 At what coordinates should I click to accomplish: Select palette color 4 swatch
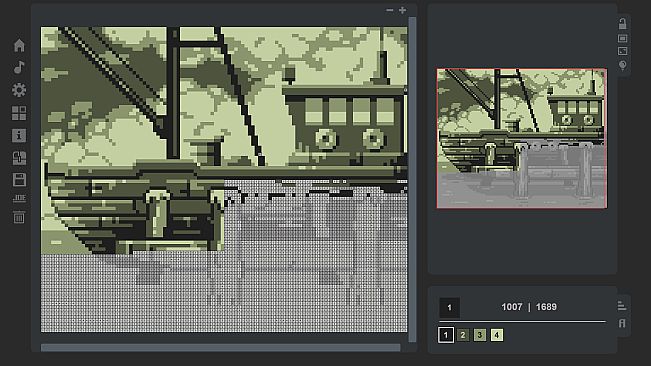(497, 335)
